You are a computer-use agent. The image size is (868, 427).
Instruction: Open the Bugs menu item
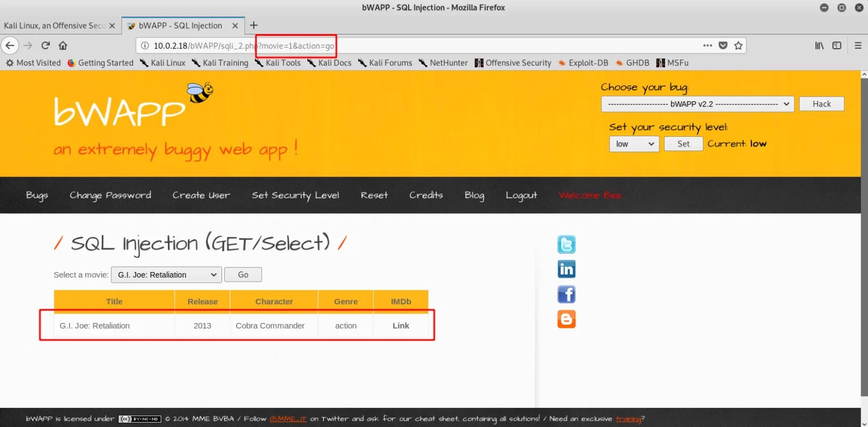[37, 195]
